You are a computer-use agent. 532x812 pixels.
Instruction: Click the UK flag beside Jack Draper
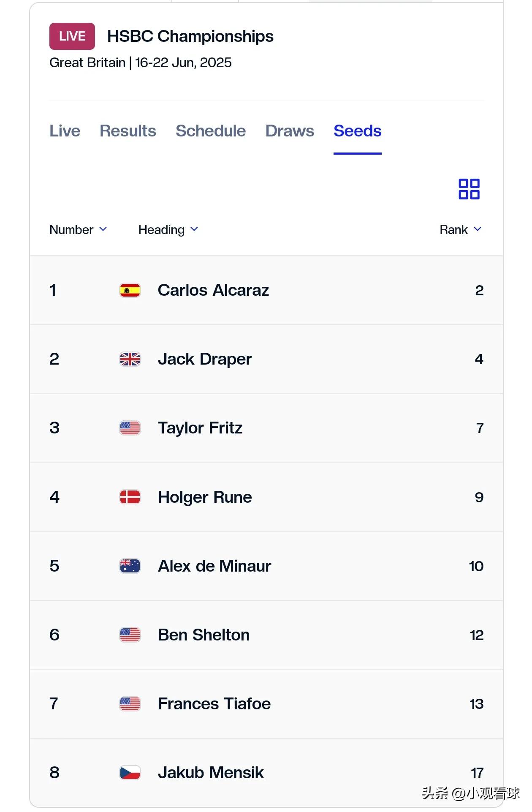(130, 359)
